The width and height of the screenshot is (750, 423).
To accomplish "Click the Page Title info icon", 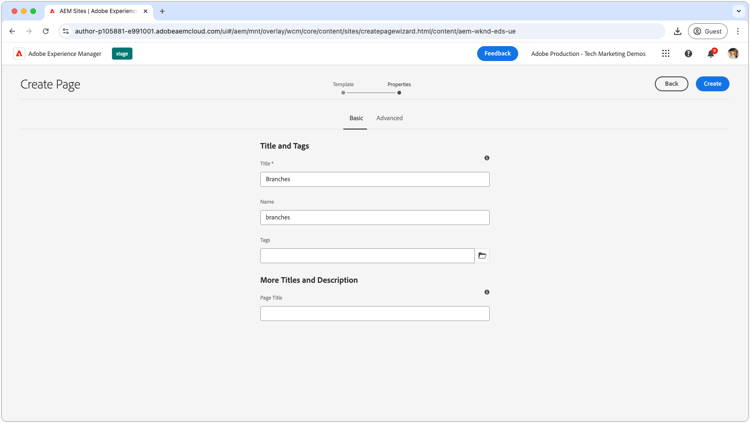I will tap(486, 292).
